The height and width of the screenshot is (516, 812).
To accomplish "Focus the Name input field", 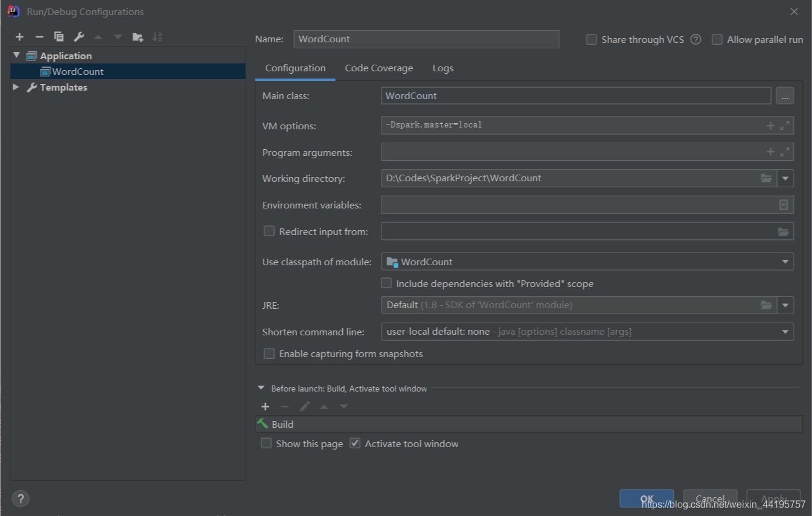I will pyautogui.click(x=426, y=39).
